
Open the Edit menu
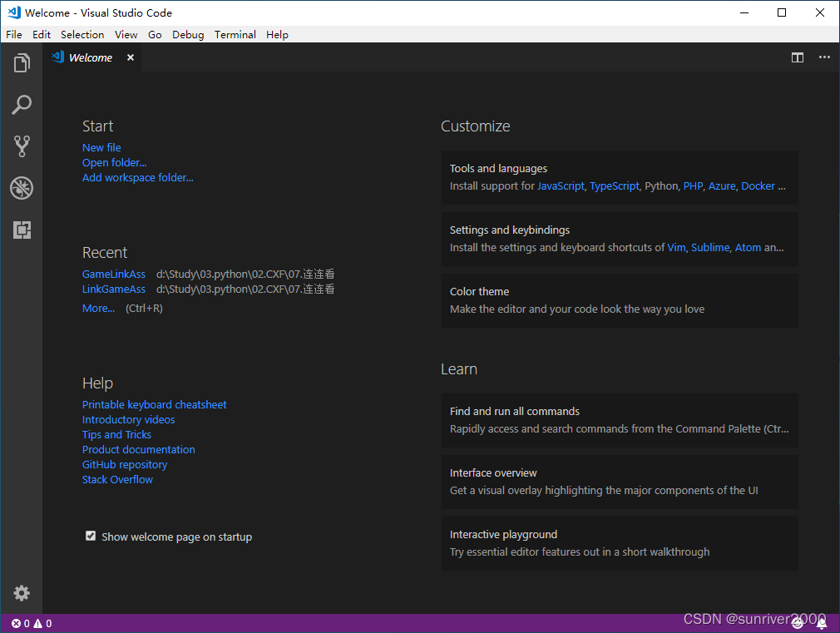(42, 34)
